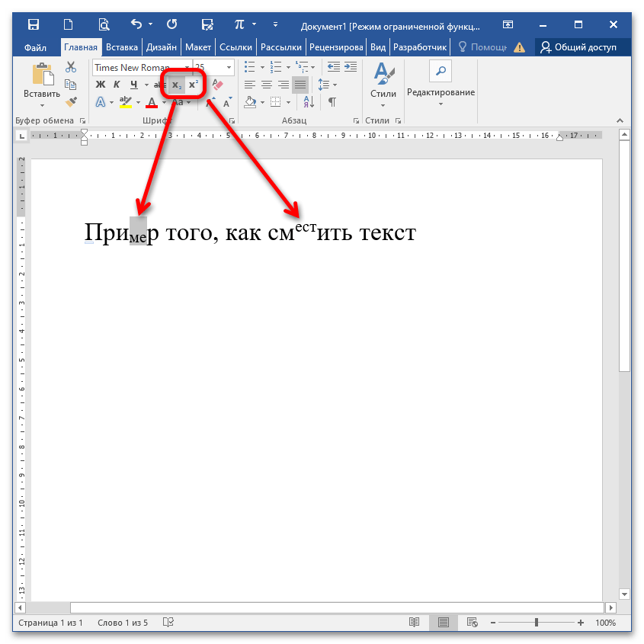The height and width of the screenshot is (644, 644).
Task: Click the Cut scissors icon
Action: tap(71, 67)
